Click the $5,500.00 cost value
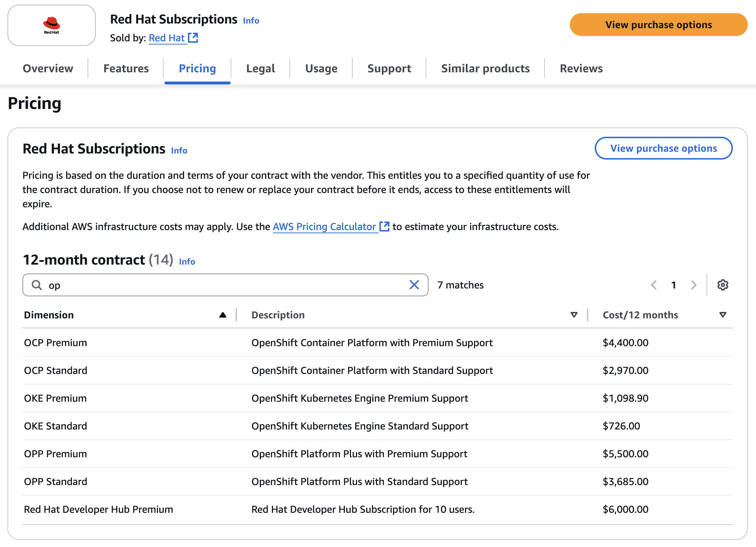 click(625, 454)
